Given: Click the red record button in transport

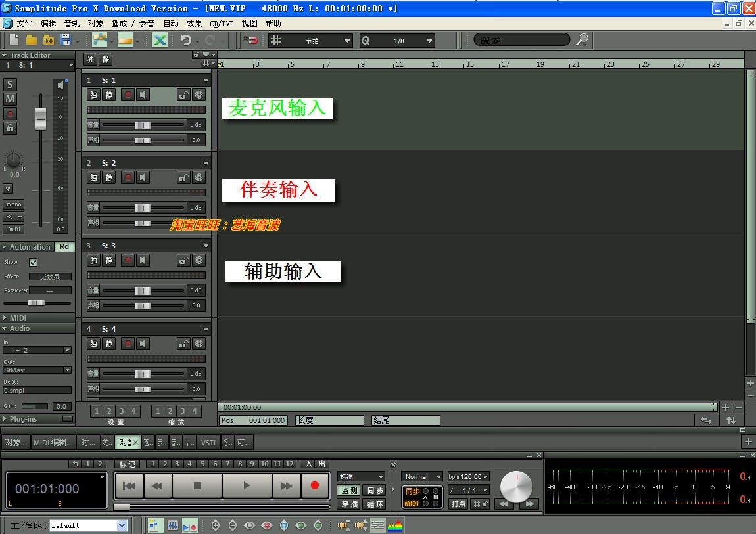Looking at the screenshot, I should point(314,485).
